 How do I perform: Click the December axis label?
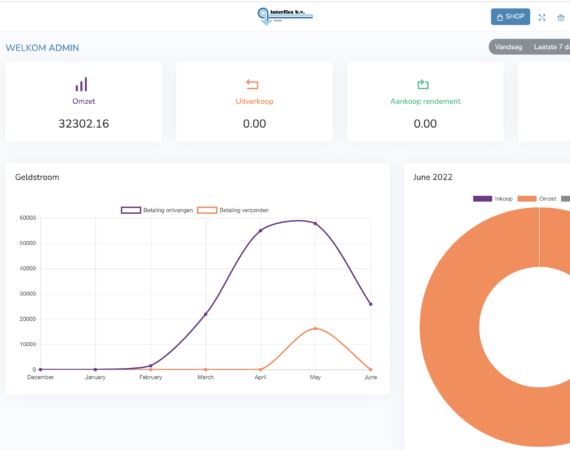40,377
